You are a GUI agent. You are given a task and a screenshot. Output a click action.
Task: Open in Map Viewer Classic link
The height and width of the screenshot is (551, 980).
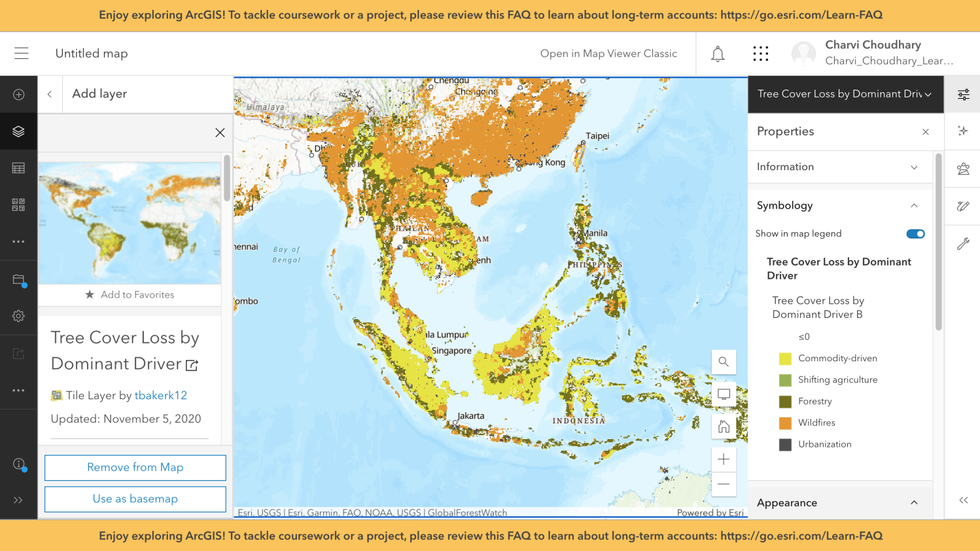[608, 54]
